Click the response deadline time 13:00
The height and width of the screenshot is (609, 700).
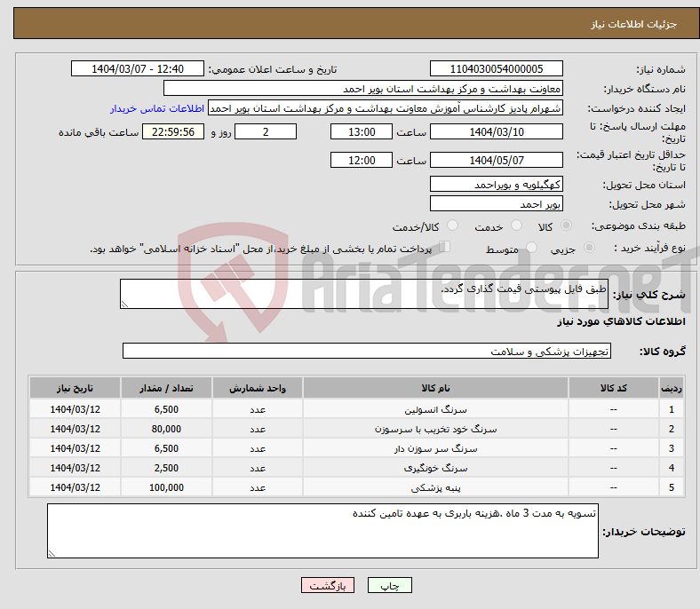[362, 131]
